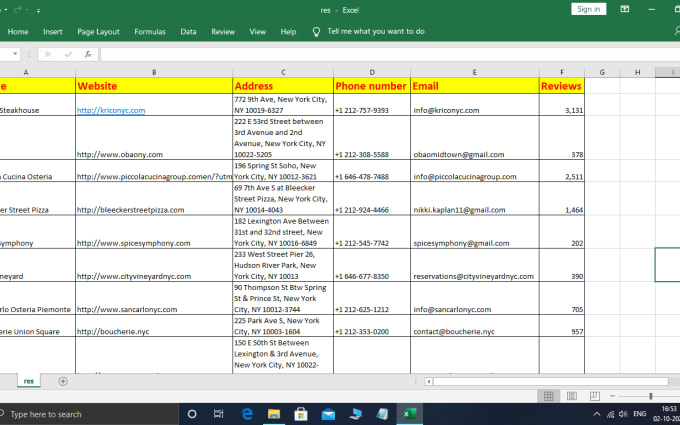Select column B header
This screenshot has height=425, width=680.
154,72
